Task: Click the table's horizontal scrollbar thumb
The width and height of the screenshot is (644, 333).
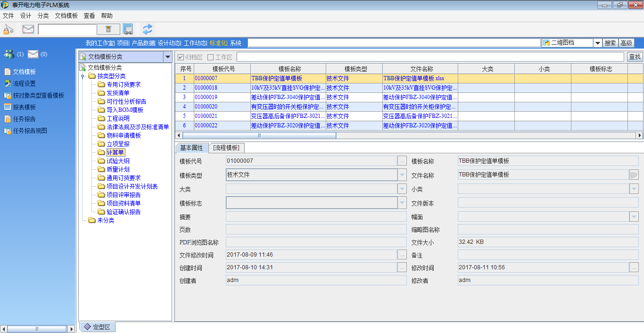Action: click(x=259, y=135)
